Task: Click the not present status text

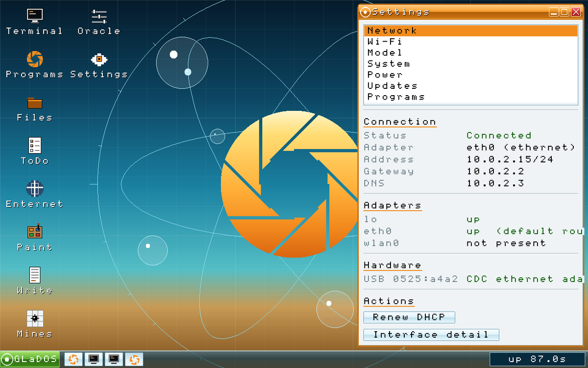Action: (x=506, y=243)
